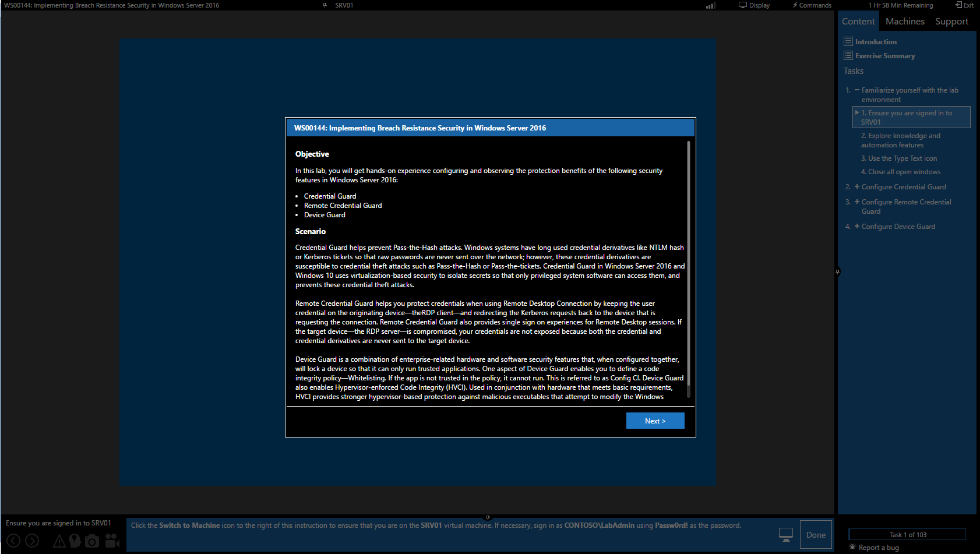Viewport: 980px width, 554px height.
Task: Click the Done button
Action: pos(816,535)
